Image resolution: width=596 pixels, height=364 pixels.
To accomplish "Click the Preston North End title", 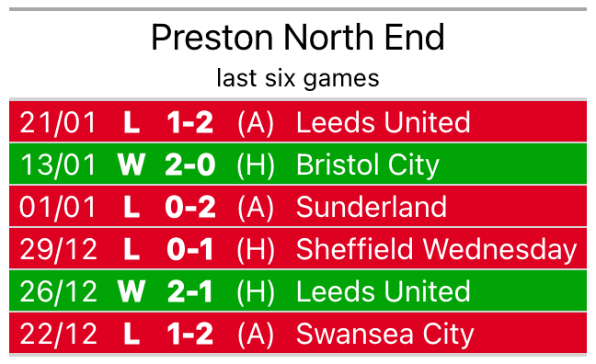I will [298, 38].
